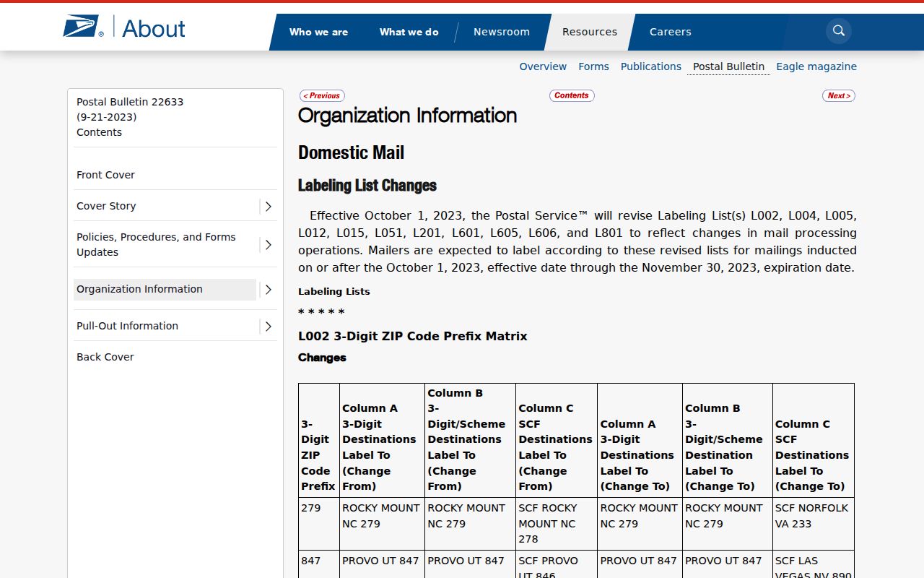Image resolution: width=924 pixels, height=578 pixels.
Task: Open the Pull-Out Information sidebar item
Action: point(127,326)
